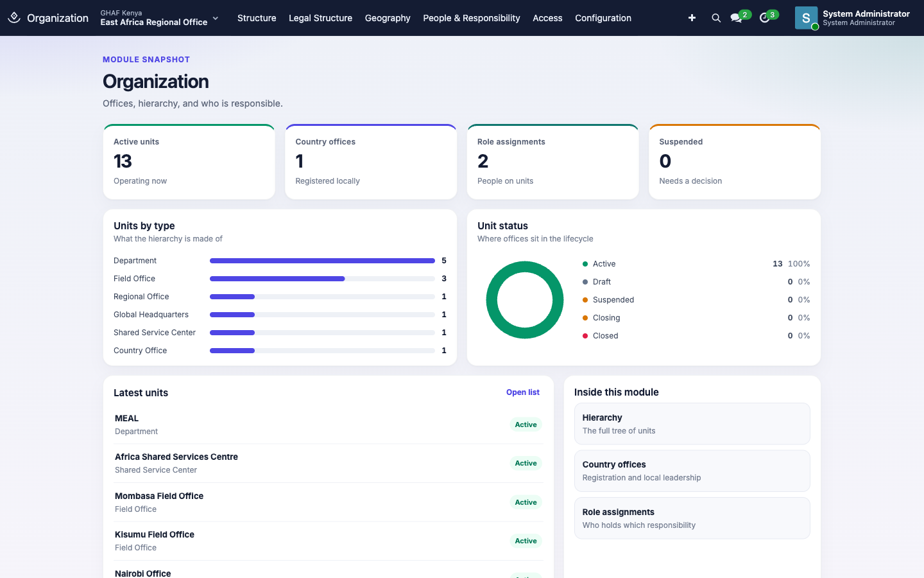Select the MEAL unit row
The width and height of the screenshot is (924, 578).
pos(328,425)
